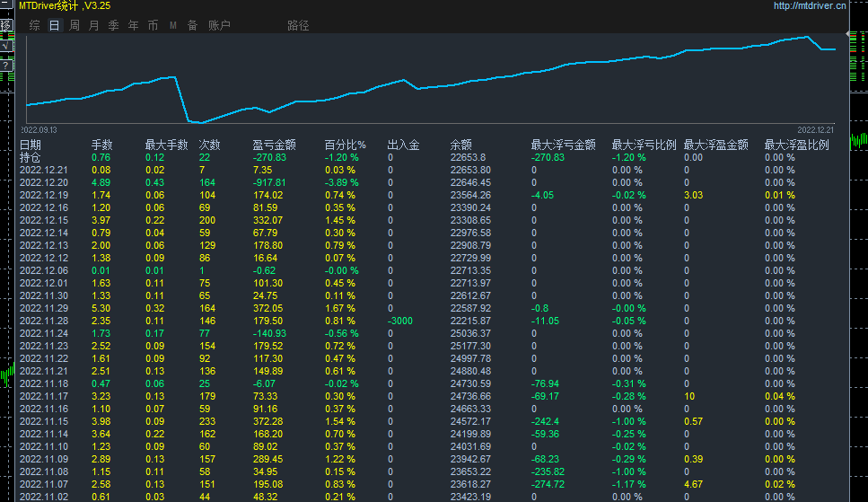Click the 移 move button on left edge
The image size is (868, 502).
point(5,25)
